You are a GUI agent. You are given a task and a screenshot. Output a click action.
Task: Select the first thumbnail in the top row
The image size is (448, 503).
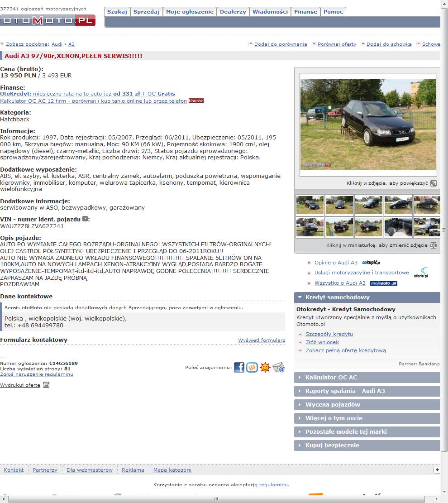310,205
